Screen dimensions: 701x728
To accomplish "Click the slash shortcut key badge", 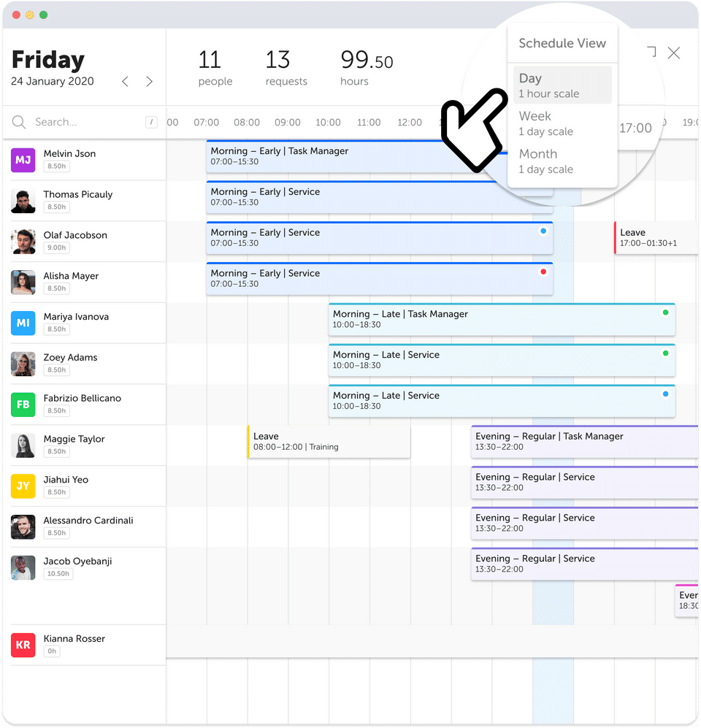I will click(x=152, y=122).
